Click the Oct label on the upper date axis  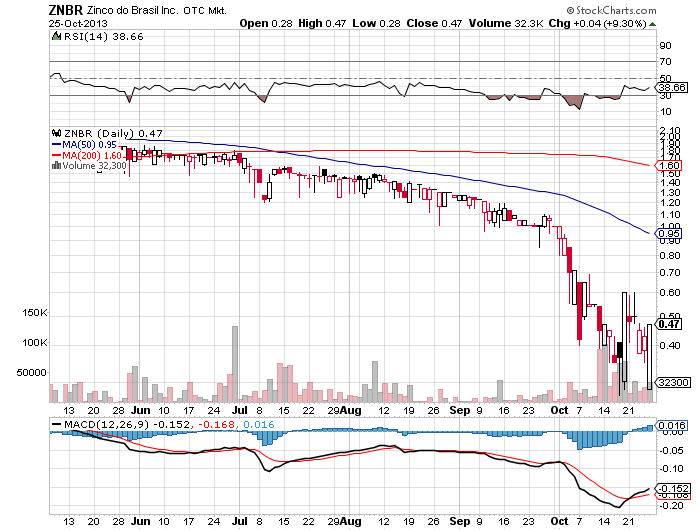click(x=559, y=410)
